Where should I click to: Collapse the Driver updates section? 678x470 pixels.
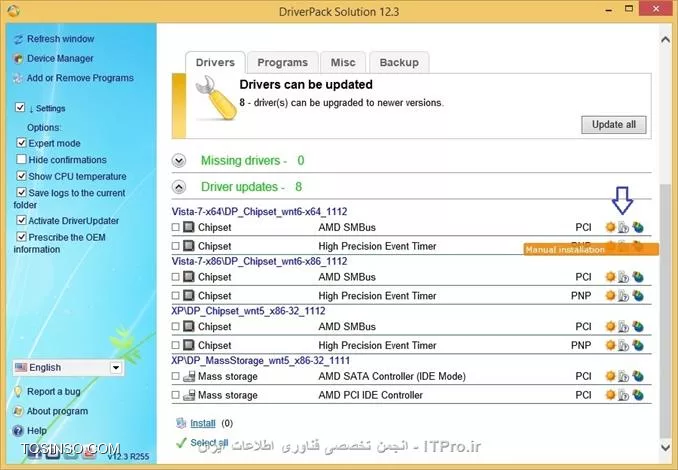pos(179,187)
